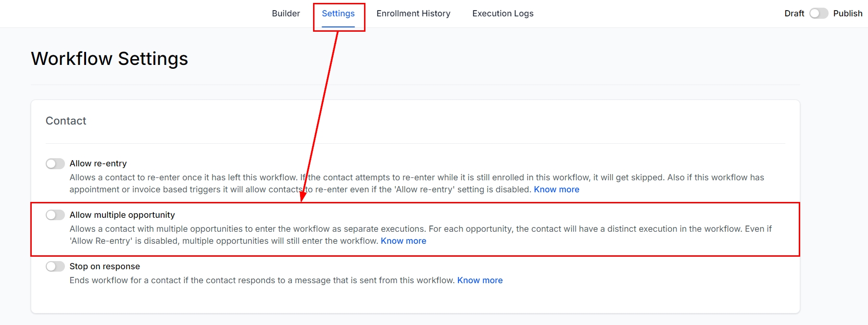Open the Builder tab
Screen dimensions: 868x325
(x=286, y=13)
